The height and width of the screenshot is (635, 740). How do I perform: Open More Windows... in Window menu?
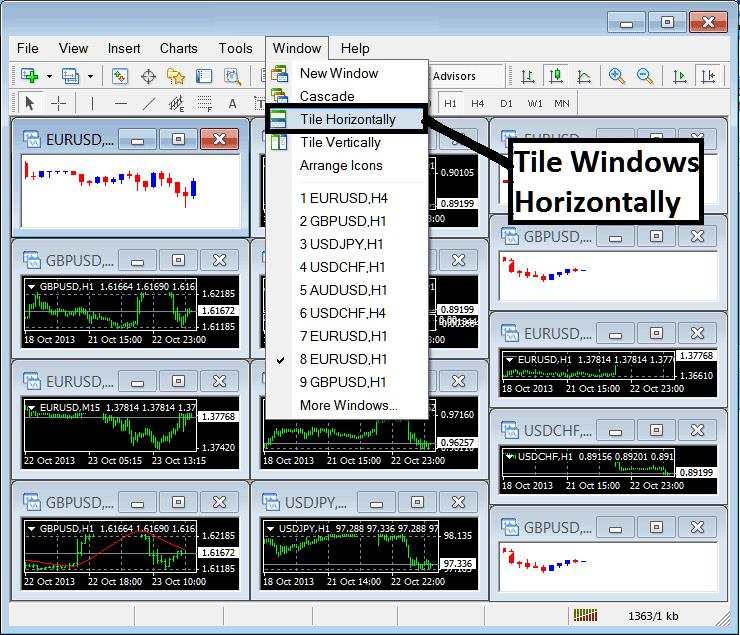coord(348,405)
